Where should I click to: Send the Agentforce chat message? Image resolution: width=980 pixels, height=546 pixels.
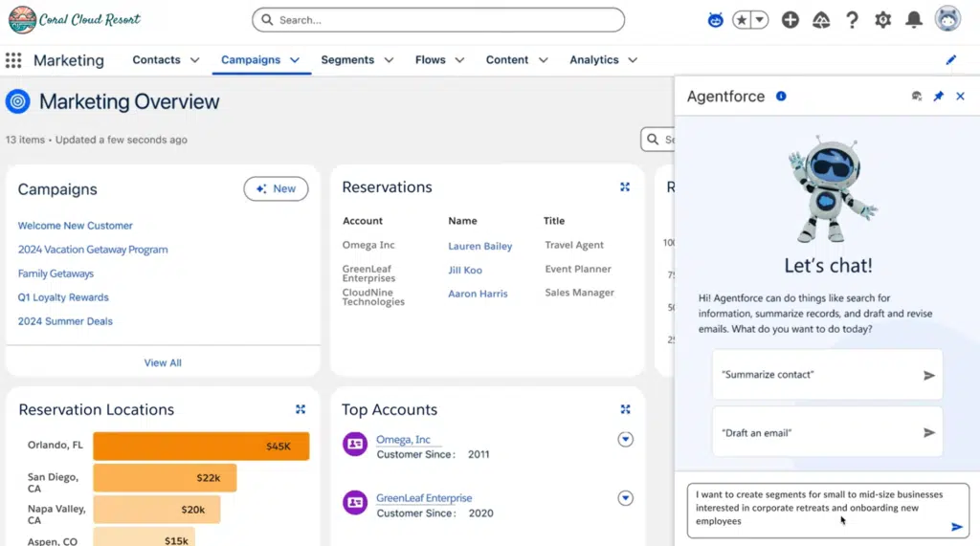[x=956, y=527]
